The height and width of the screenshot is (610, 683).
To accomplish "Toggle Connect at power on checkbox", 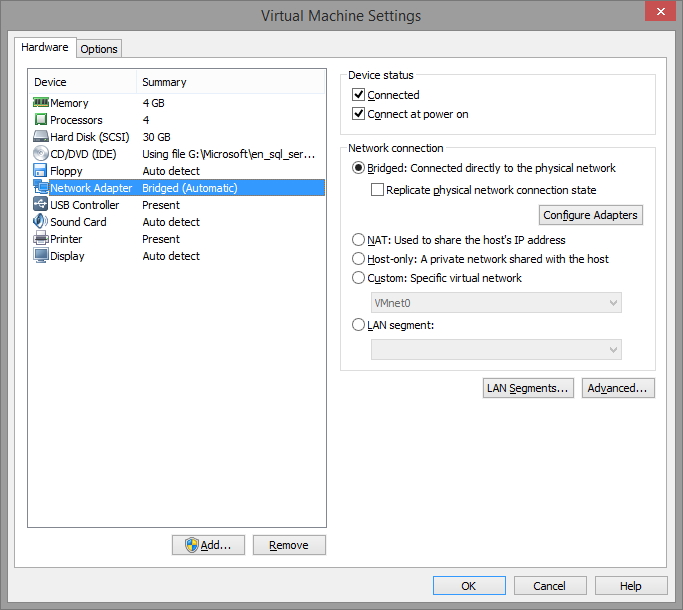I will point(359,114).
